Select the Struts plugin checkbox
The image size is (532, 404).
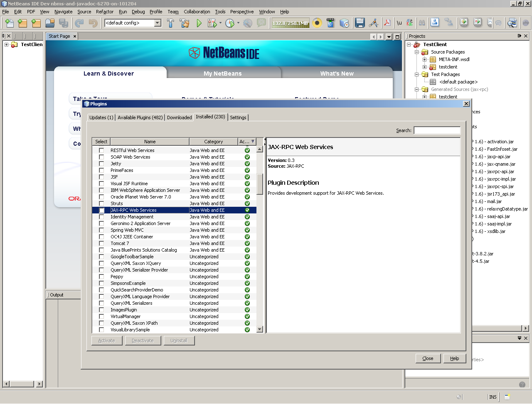(x=101, y=203)
